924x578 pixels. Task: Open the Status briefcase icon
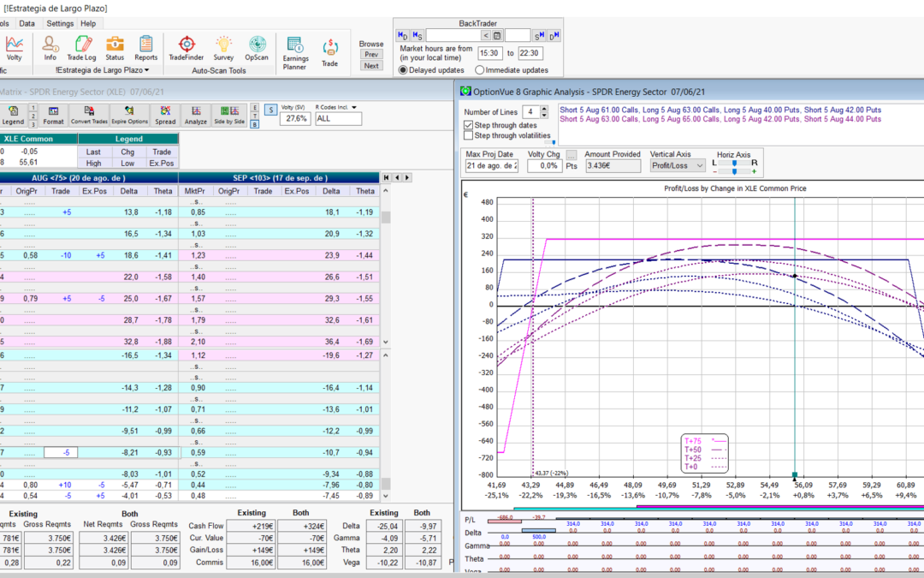[x=115, y=48]
